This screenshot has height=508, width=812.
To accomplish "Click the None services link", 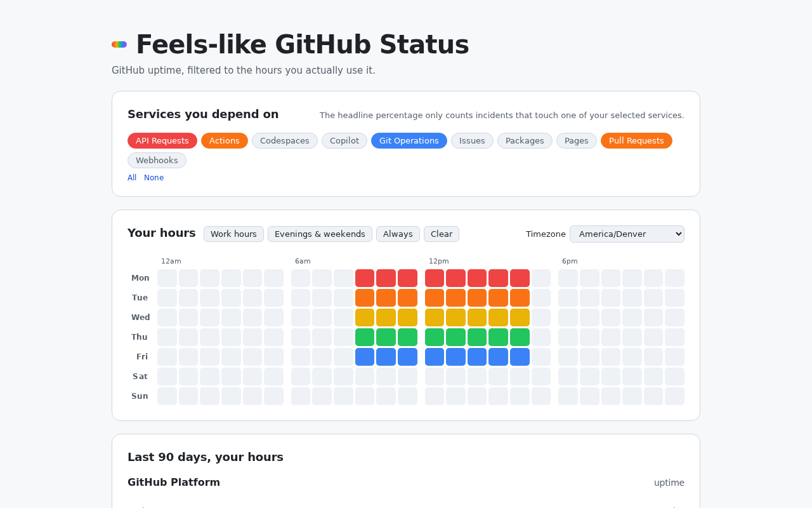I will coord(154,178).
